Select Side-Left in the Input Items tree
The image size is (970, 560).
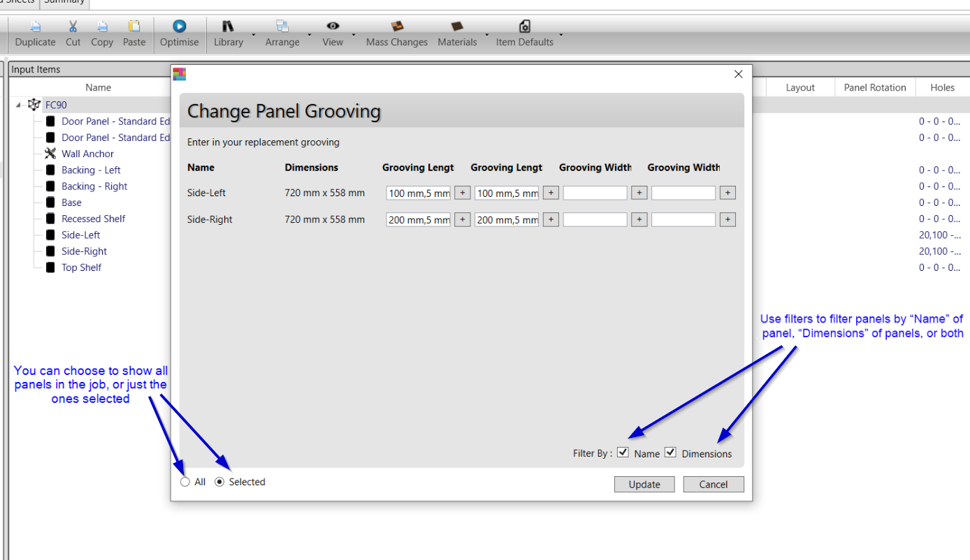[x=81, y=235]
